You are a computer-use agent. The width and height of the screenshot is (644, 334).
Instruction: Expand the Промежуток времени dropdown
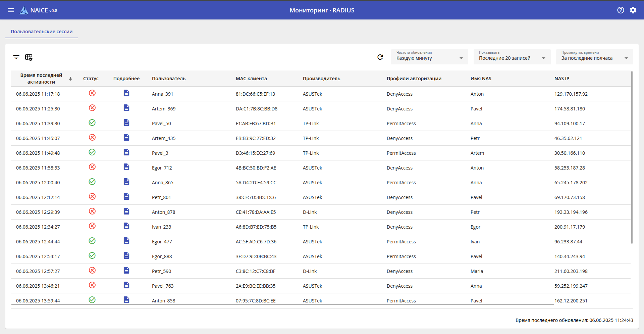pos(594,57)
